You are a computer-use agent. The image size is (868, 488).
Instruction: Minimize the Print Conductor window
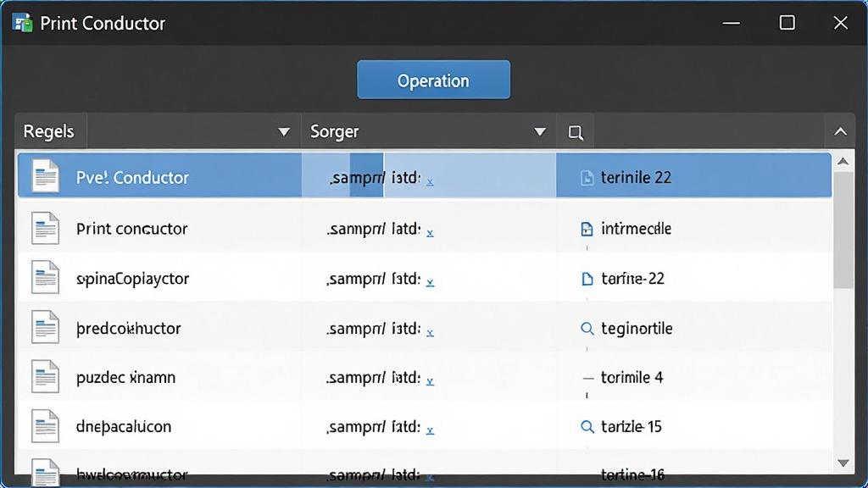[732, 23]
